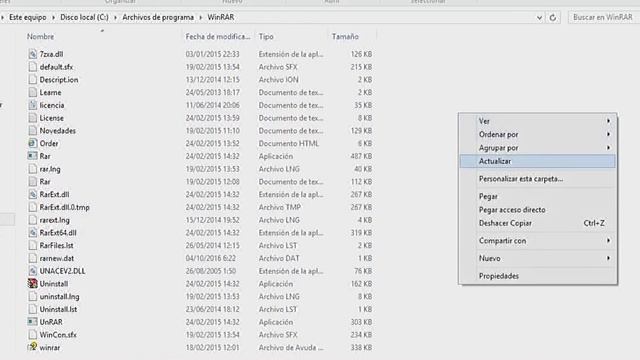Open chevron after Disco local (C:) breadcrumb
Image resolution: width=640 pixels, height=360 pixels.
(116, 18)
